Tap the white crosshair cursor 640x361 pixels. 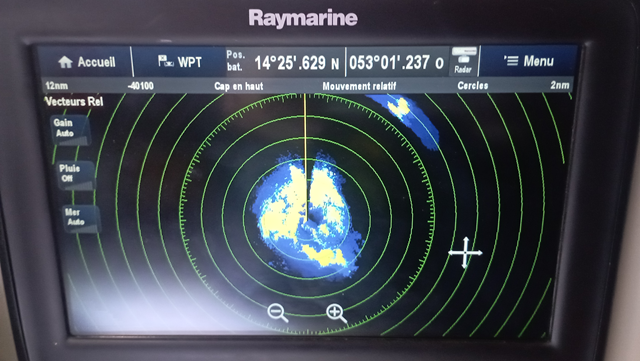click(465, 253)
